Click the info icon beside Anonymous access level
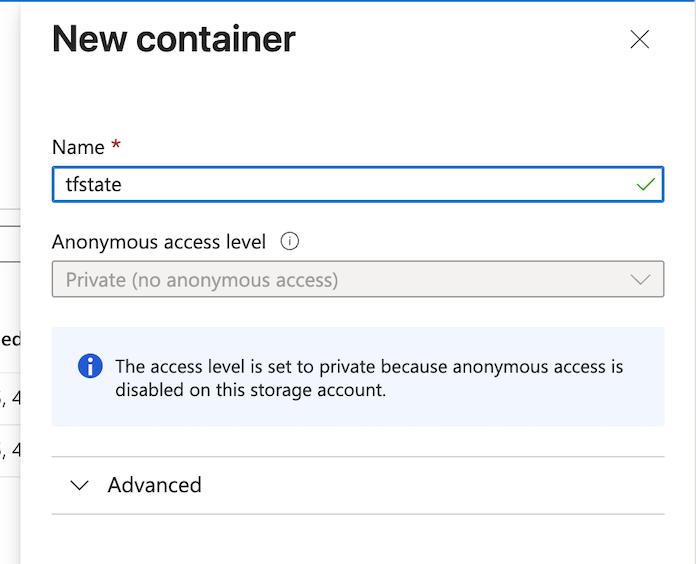This screenshot has width=696, height=564. 290,242
